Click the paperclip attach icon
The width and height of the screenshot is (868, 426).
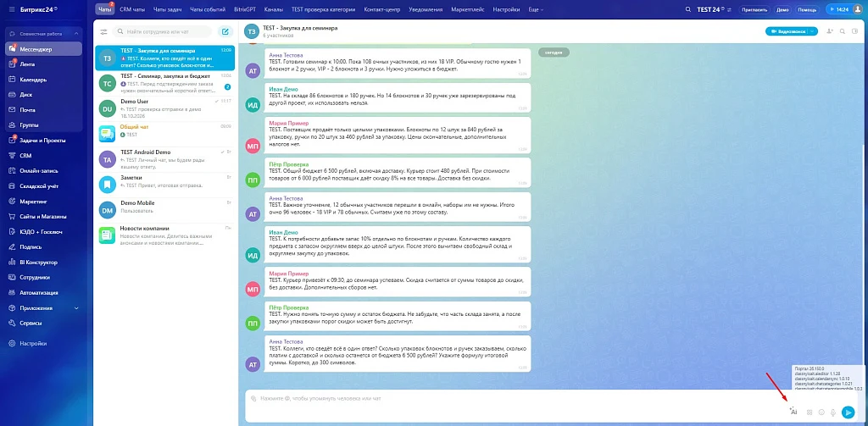(253, 398)
